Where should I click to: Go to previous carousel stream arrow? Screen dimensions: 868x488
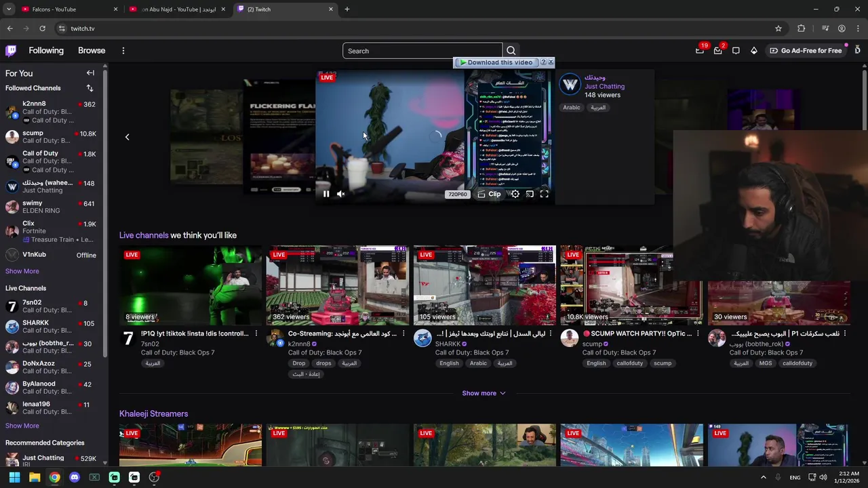(127, 137)
